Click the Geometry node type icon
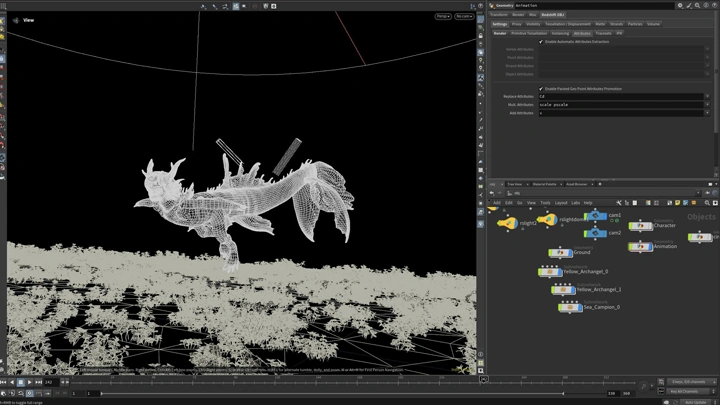The width and height of the screenshot is (720, 405). [492, 6]
